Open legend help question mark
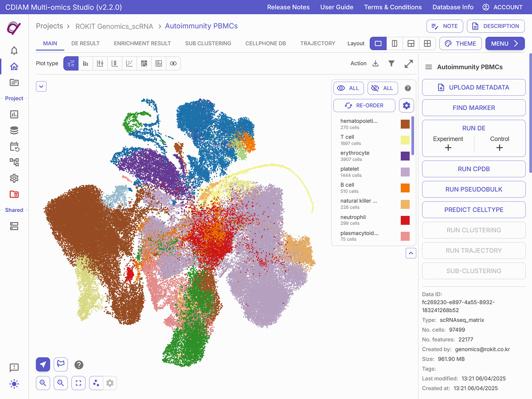The image size is (532, 399). click(x=408, y=88)
